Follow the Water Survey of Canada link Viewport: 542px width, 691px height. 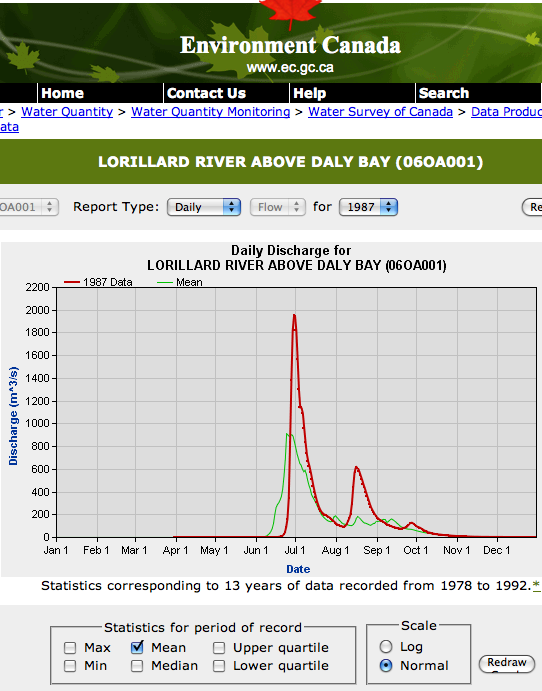click(x=380, y=111)
